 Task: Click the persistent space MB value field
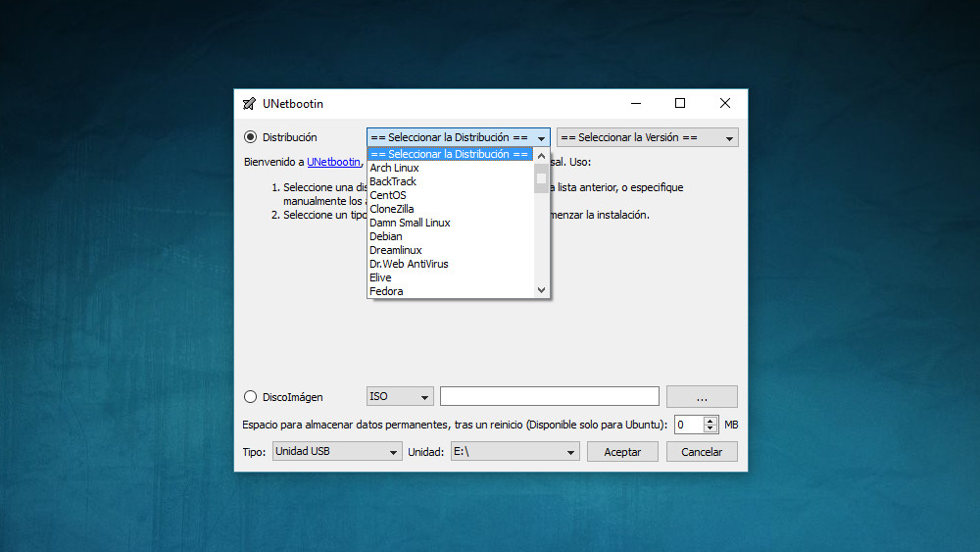click(x=689, y=426)
